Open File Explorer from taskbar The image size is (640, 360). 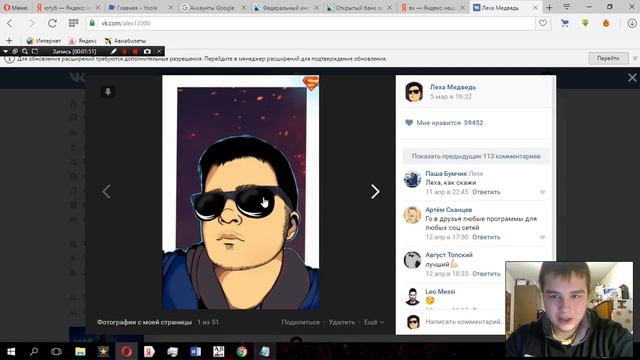coord(80,351)
